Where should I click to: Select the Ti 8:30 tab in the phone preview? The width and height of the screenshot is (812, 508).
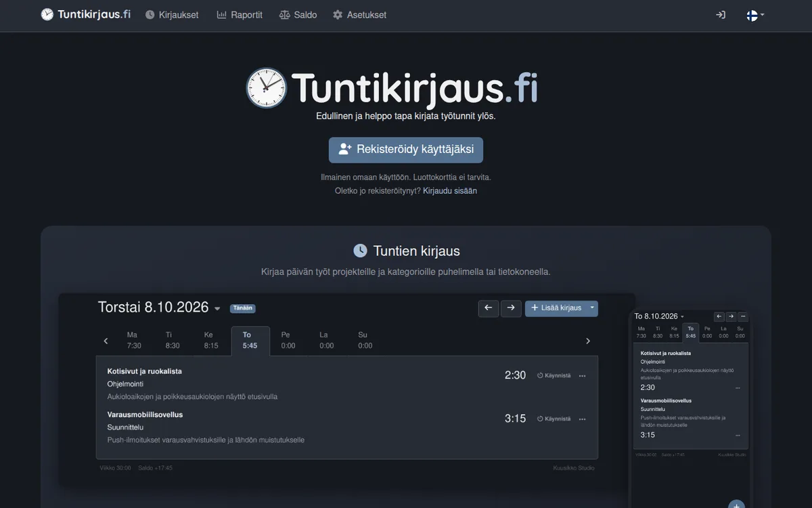click(658, 332)
